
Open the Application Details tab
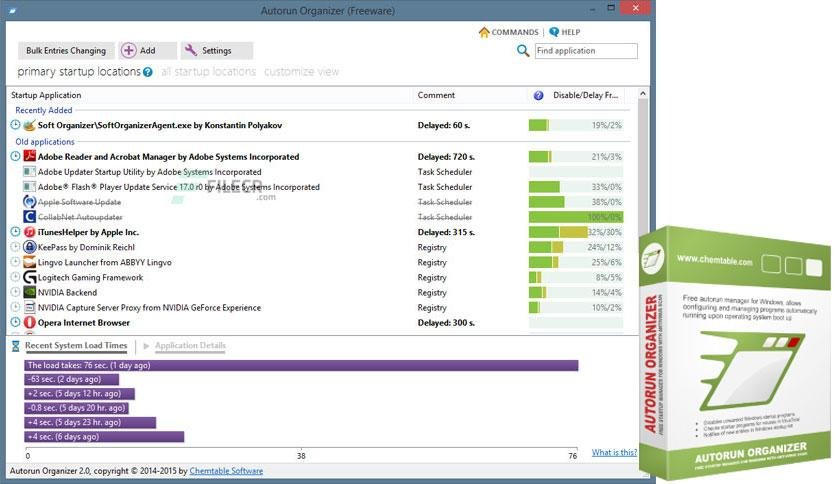pos(190,345)
